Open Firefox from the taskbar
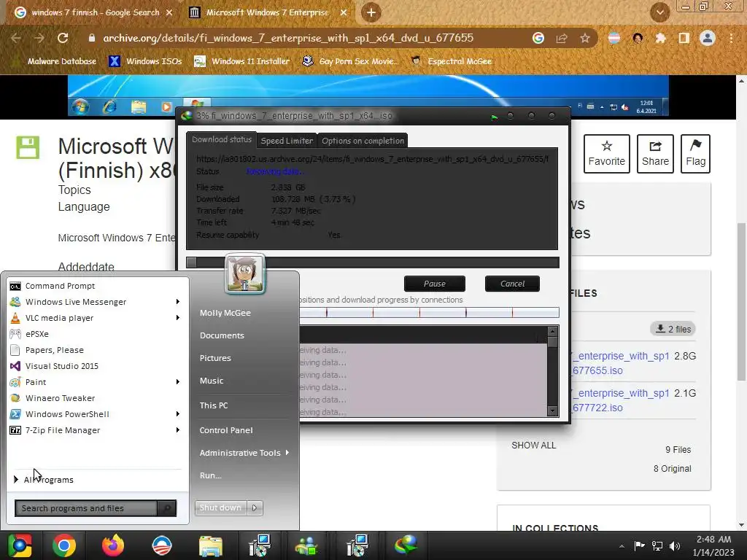Viewport: 747px width, 560px height. pos(113,545)
